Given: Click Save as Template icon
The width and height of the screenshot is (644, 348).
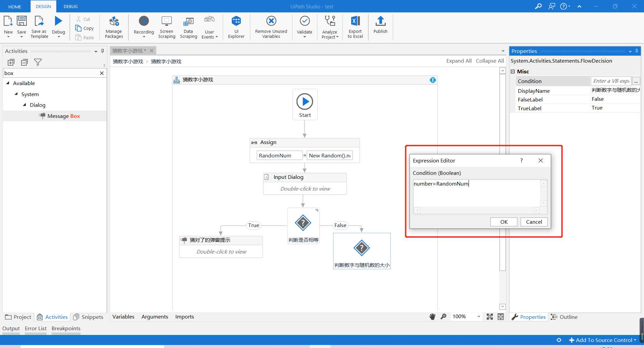Looking at the screenshot, I should click(39, 21).
